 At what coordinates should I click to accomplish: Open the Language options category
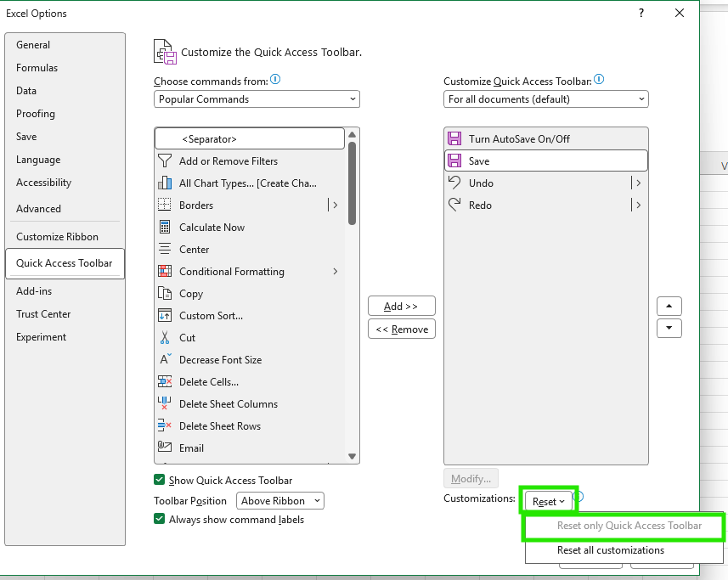65,160
